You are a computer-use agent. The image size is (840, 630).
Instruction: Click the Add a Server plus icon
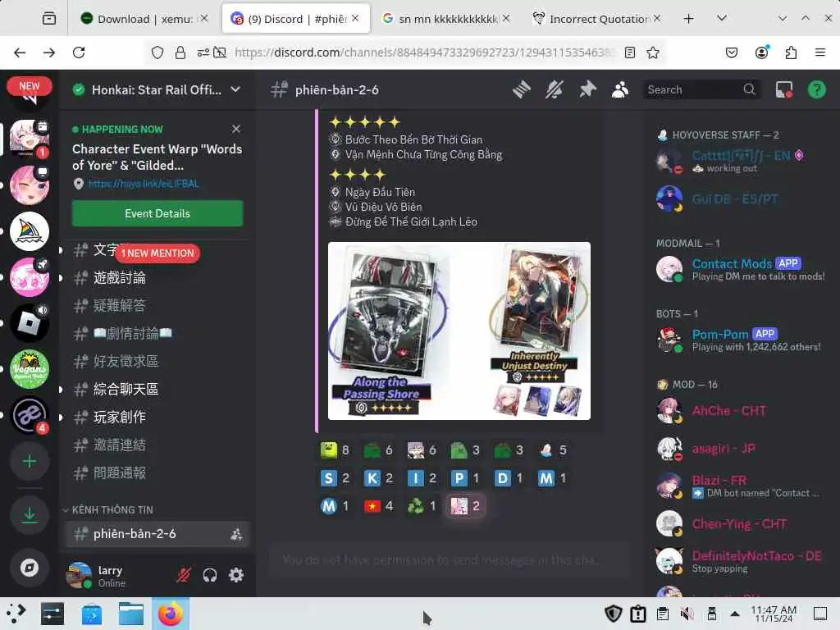tap(30, 461)
